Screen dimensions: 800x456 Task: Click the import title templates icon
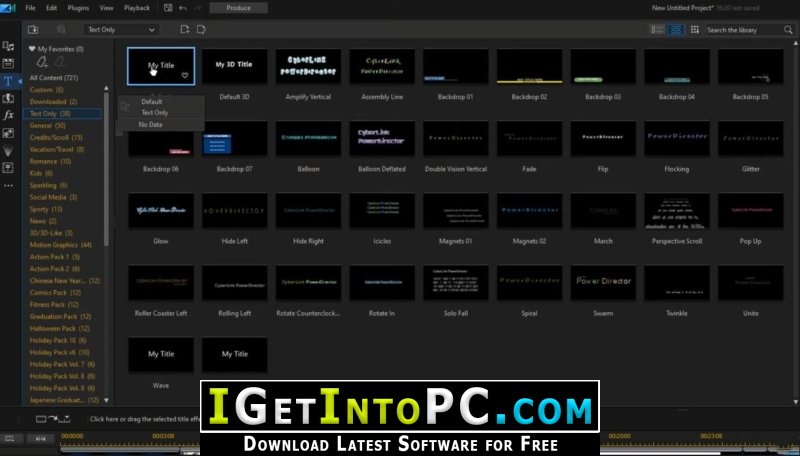pos(36,30)
